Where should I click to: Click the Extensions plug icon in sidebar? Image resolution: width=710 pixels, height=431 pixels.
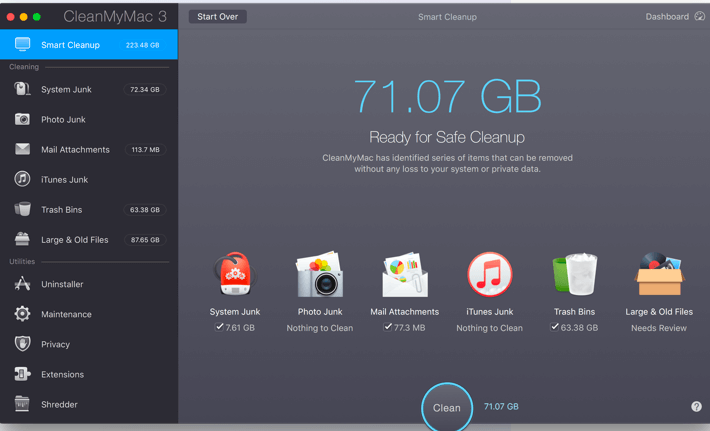(22, 374)
